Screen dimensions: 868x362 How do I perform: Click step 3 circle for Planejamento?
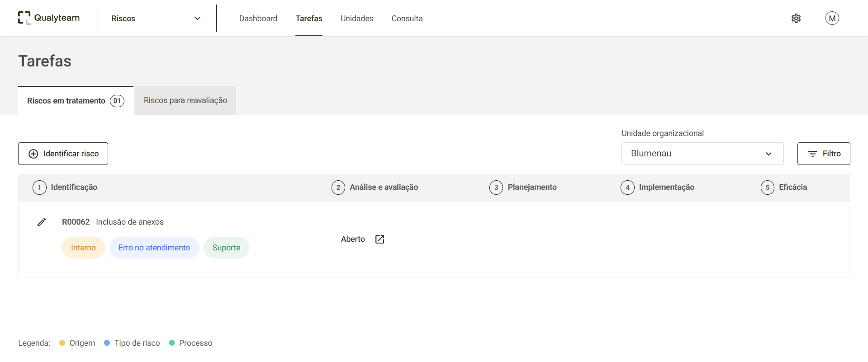click(x=496, y=188)
